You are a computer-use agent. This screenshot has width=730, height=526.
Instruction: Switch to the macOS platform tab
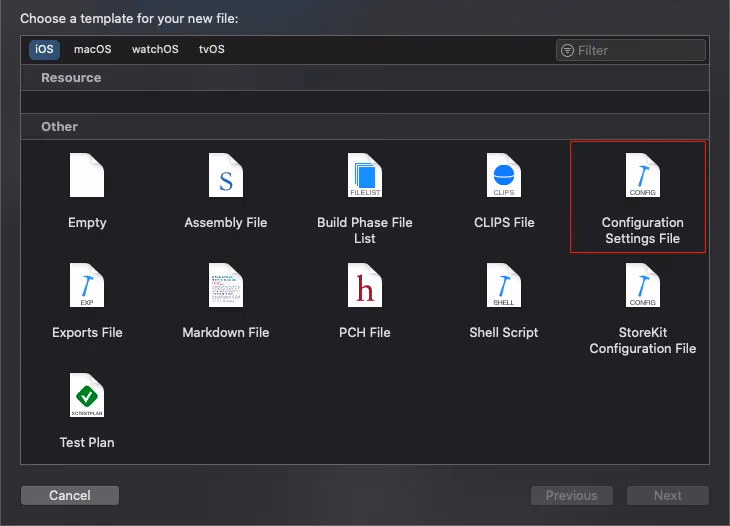(93, 50)
